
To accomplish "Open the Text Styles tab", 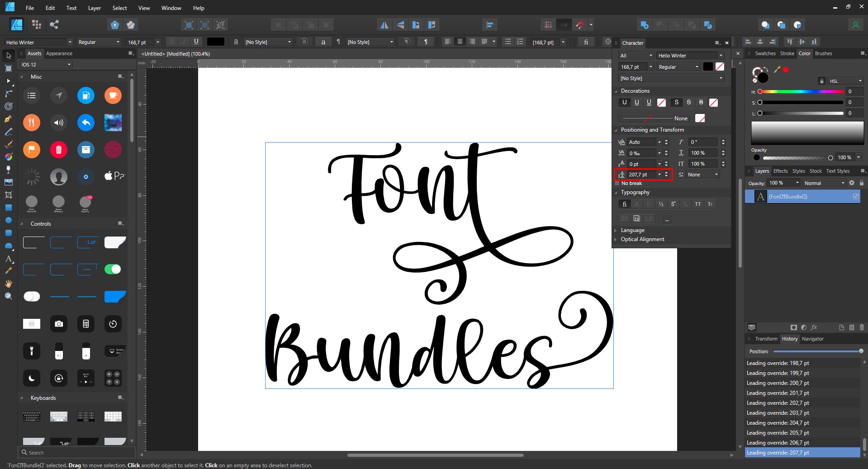I will (x=838, y=171).
